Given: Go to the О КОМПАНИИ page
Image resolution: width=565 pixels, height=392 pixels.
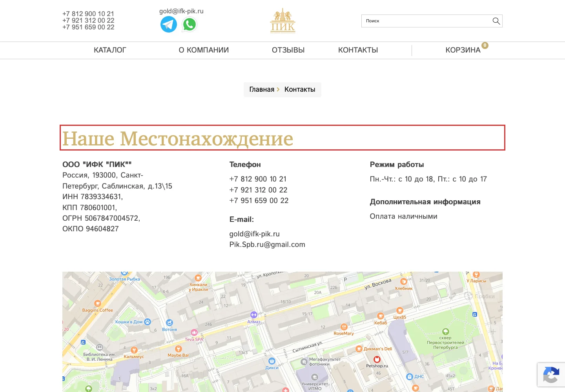Looking at the screenshot, I should click(x=204, y=50).
